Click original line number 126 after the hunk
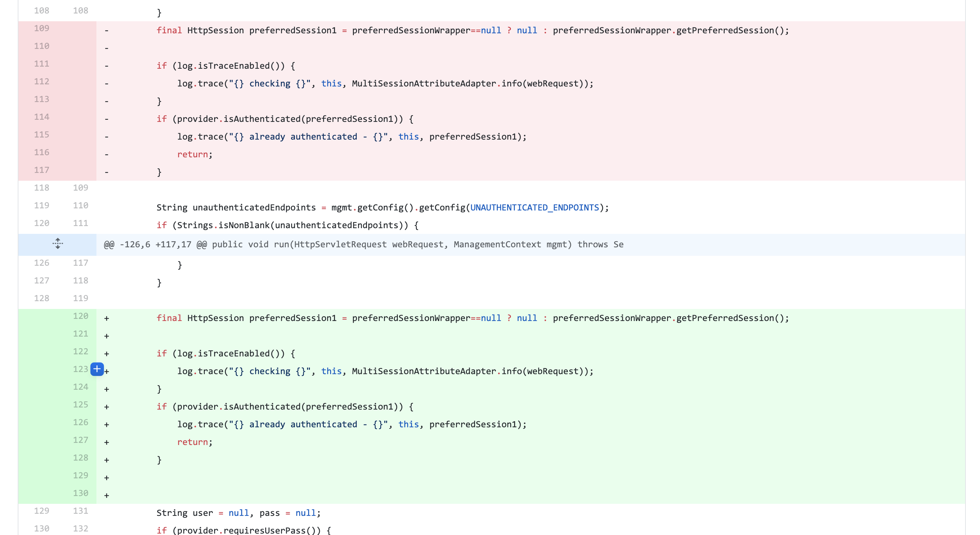The height and width of the screenshot is (535, 980). [41, 263]
